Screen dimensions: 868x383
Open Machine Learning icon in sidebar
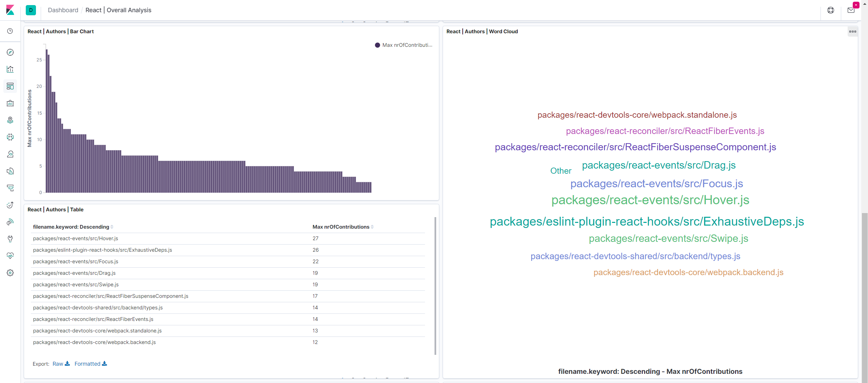[10, 137]
